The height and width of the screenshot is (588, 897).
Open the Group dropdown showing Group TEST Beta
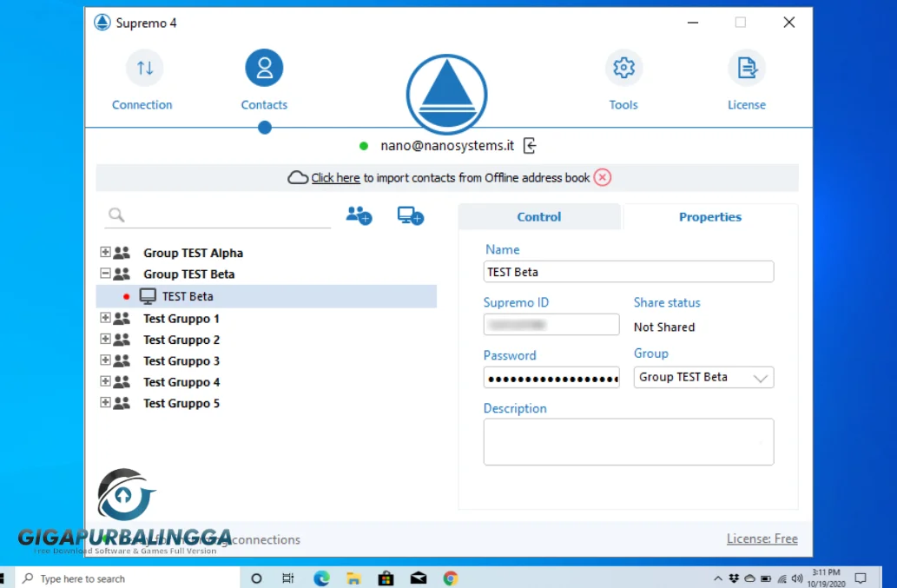point(703,378)
